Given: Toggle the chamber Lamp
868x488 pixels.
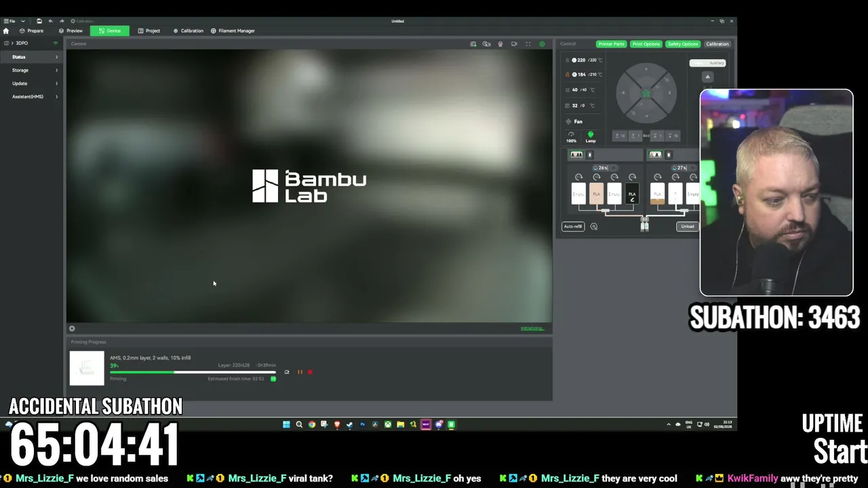Looking at the screenshot, I should click(x=591, y=137).
